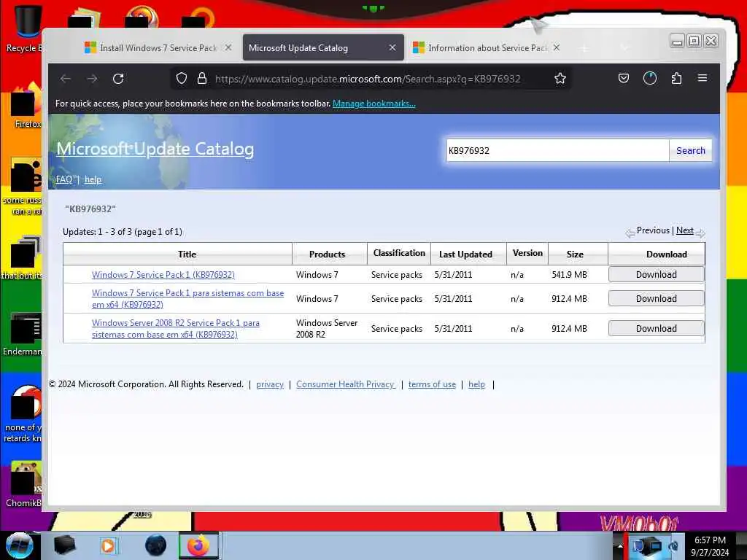Image resolution: width=747 pixels, height=560 pixels.
Task: Sort by Version column header
Action: pyautogui.click(x=527, y=253)
